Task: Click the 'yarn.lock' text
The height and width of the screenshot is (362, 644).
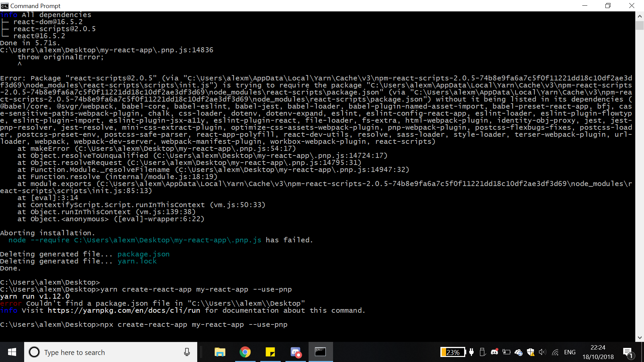Action: [x=137, y=261]
